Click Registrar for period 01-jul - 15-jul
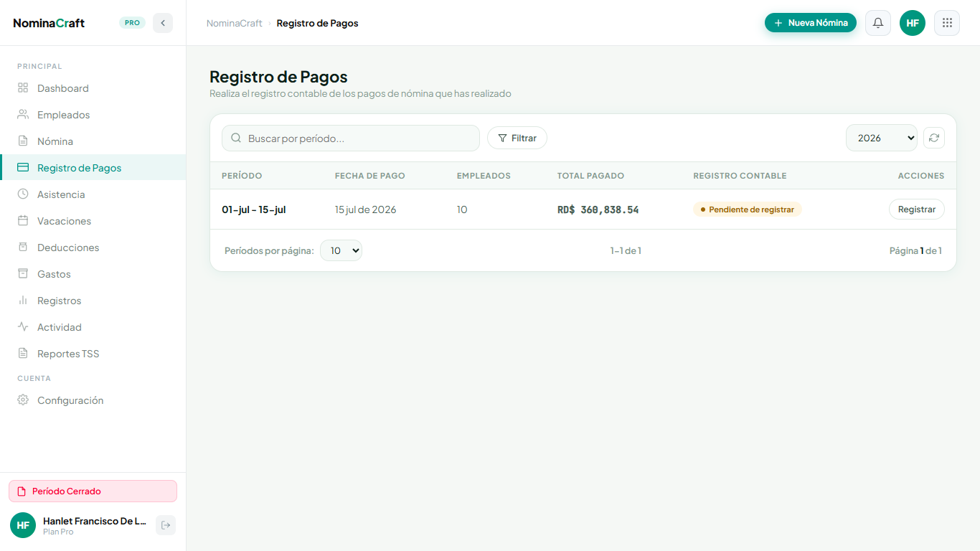Image resolution: width=980 pixels, height=551 pixels. (917, 209)
